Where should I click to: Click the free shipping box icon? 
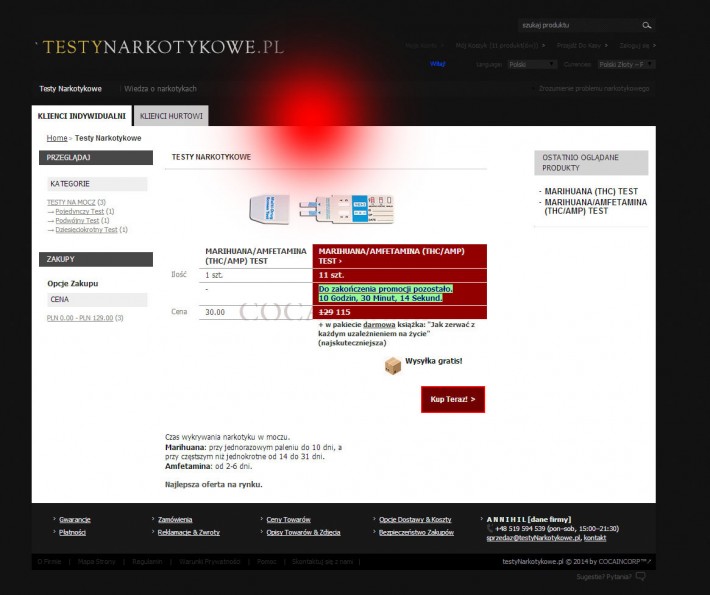tap(393, 366)
